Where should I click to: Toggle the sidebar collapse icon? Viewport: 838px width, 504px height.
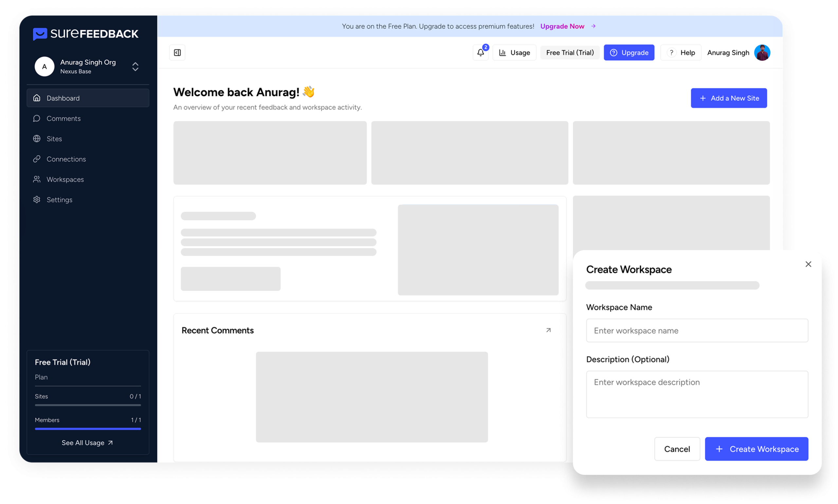pos(177,53)
